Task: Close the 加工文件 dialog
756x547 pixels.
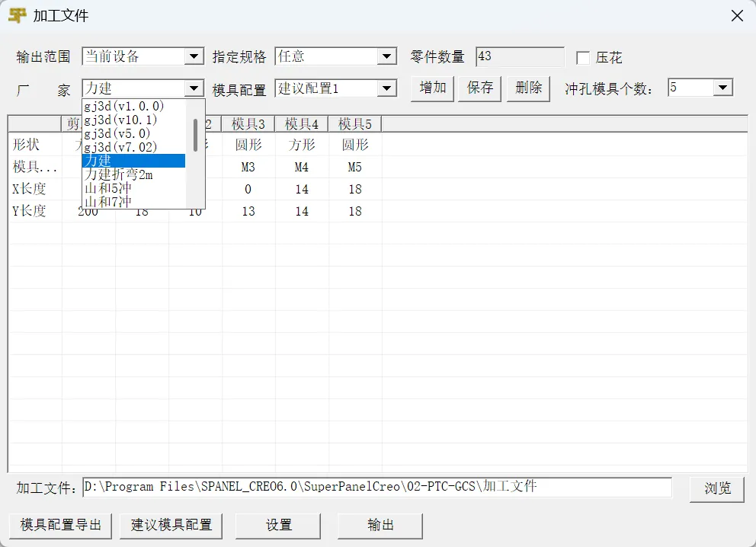Action: tap(737, 16)
